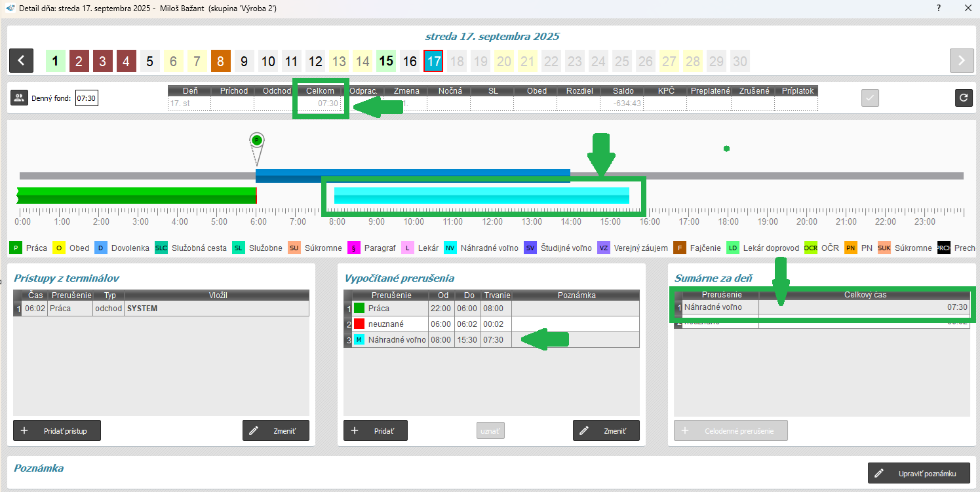Click the red neuznané color swatch in the table
This screenshot has width=980, height=492.
(x=359, y=324)
